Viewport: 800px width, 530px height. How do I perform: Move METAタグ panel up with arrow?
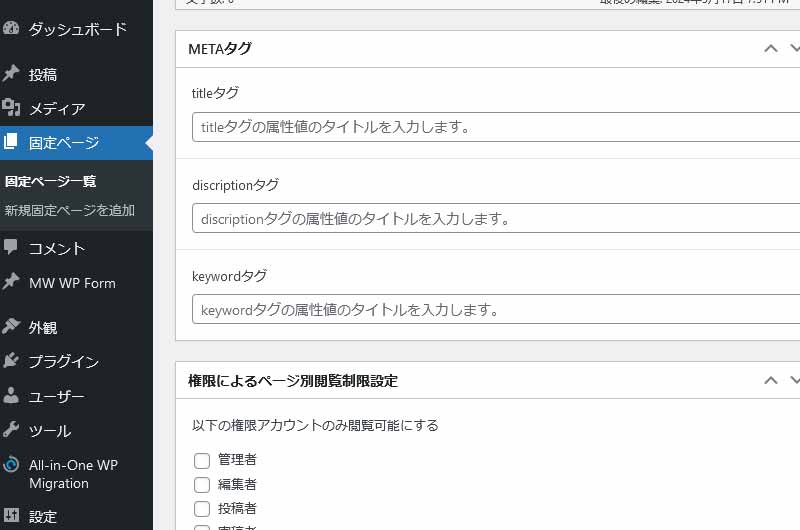click(x=771, y=48)
